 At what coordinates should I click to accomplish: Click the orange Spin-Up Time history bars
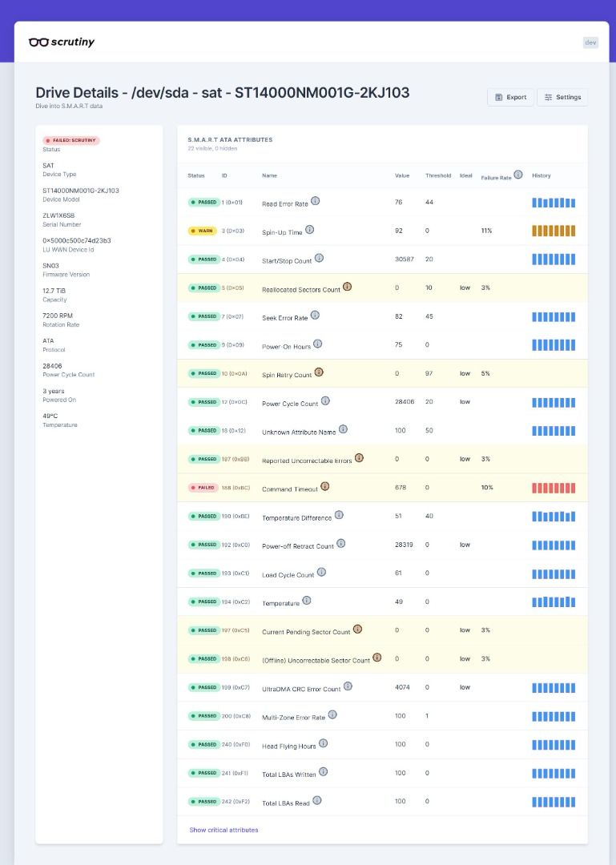click(554, 231)
